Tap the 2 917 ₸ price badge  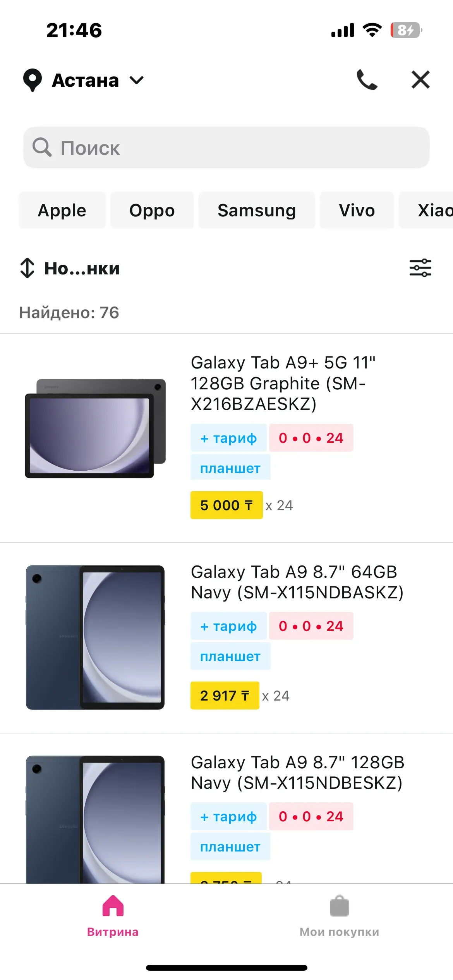[225, 696]
